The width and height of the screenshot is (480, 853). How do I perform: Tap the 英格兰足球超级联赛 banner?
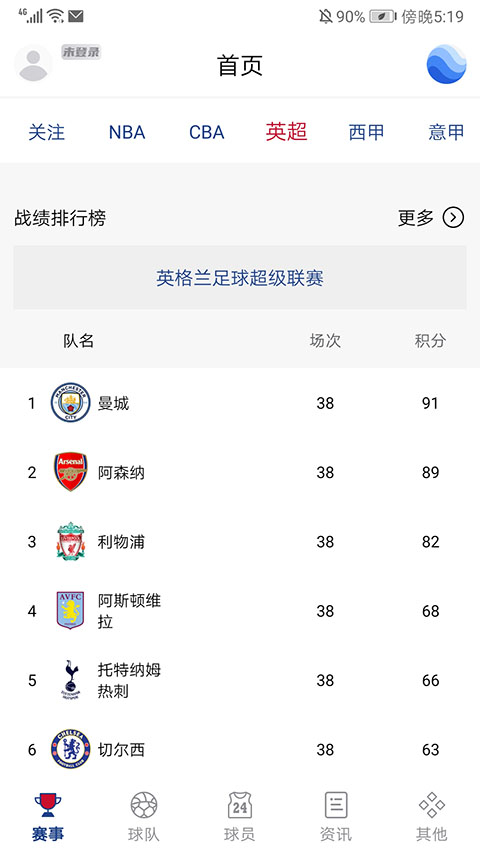pyautogui.click(x=240, y=277)
